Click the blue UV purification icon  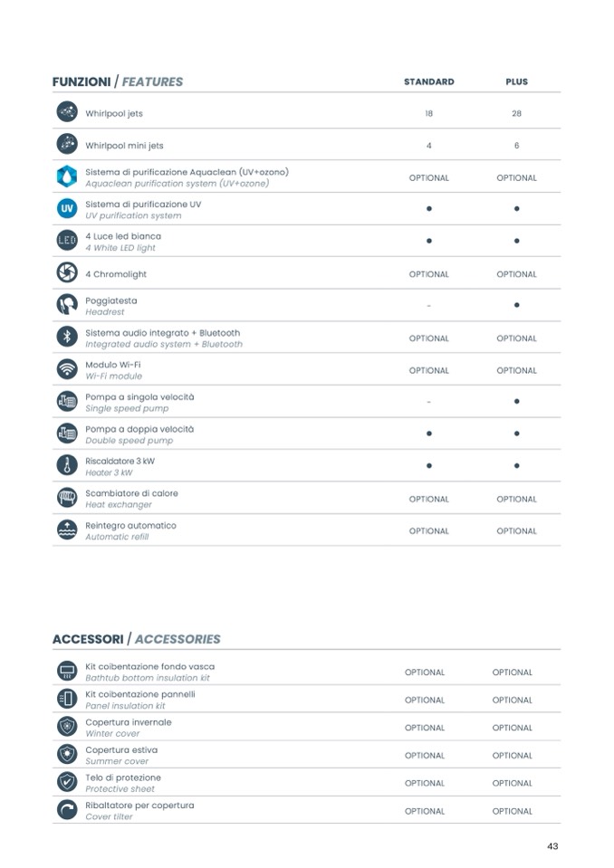66,209
